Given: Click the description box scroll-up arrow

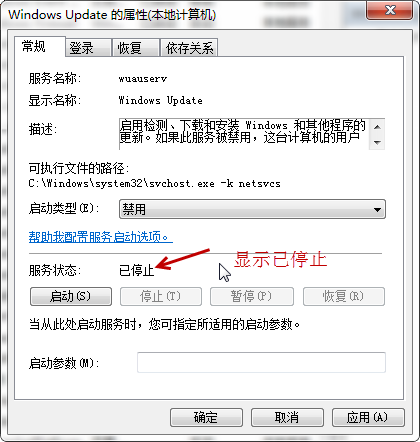Looking at the screenshot, I should click(377, 127).
